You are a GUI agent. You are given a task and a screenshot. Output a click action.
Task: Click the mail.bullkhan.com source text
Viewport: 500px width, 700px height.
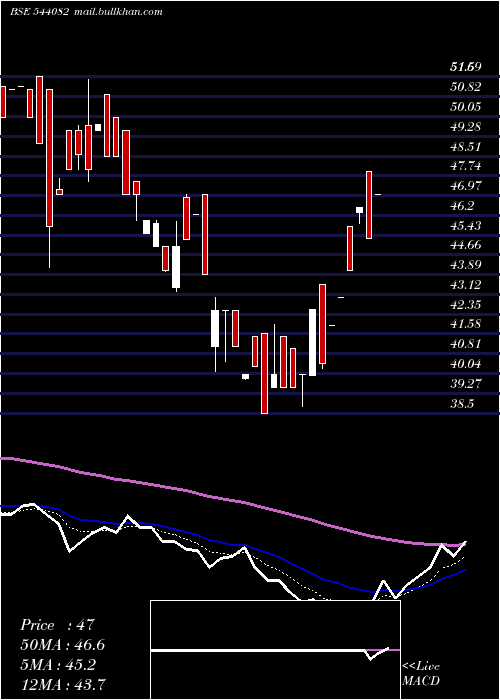pyautogui.click(x=117, y=12)
